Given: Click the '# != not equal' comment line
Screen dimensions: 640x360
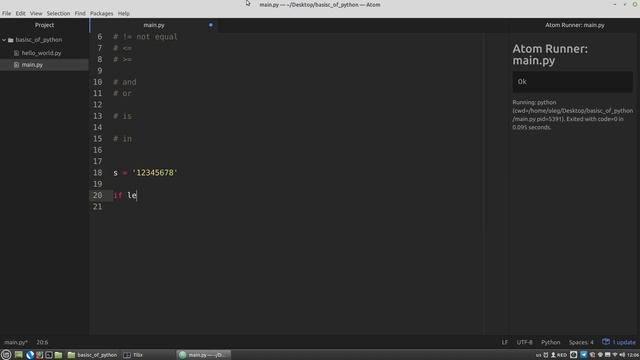Looking at the screenshot, I should tap(145, 37).
